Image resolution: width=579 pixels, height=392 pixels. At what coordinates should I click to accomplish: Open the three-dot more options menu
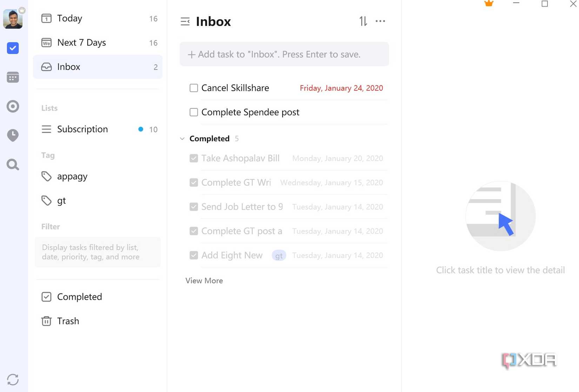pos(380,21)
